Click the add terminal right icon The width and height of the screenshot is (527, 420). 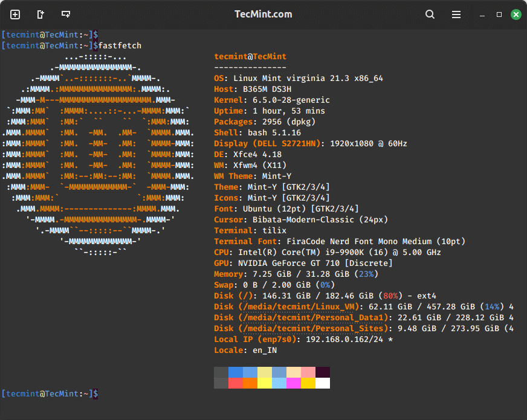tap(40, 15)
